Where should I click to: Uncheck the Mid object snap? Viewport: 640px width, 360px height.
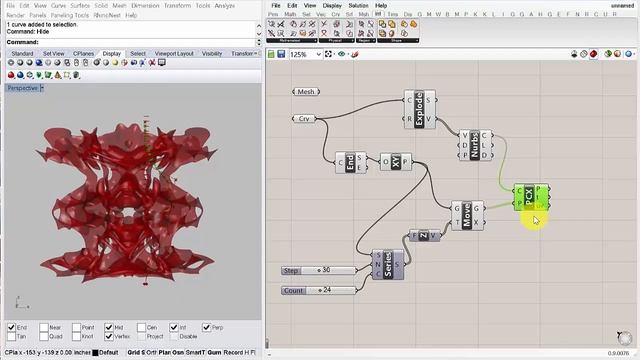point(109,327)
